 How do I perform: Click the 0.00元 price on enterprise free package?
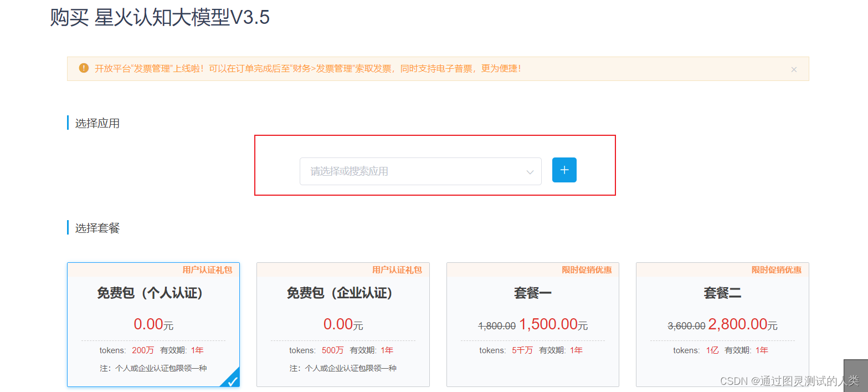(343, 324)
